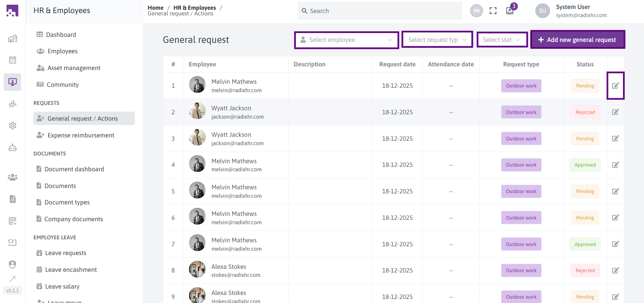Click the robot icon in left rail

click(12, 147)
